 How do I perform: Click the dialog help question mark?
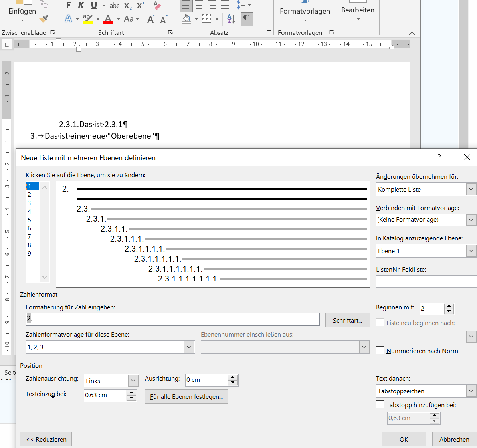439,157
